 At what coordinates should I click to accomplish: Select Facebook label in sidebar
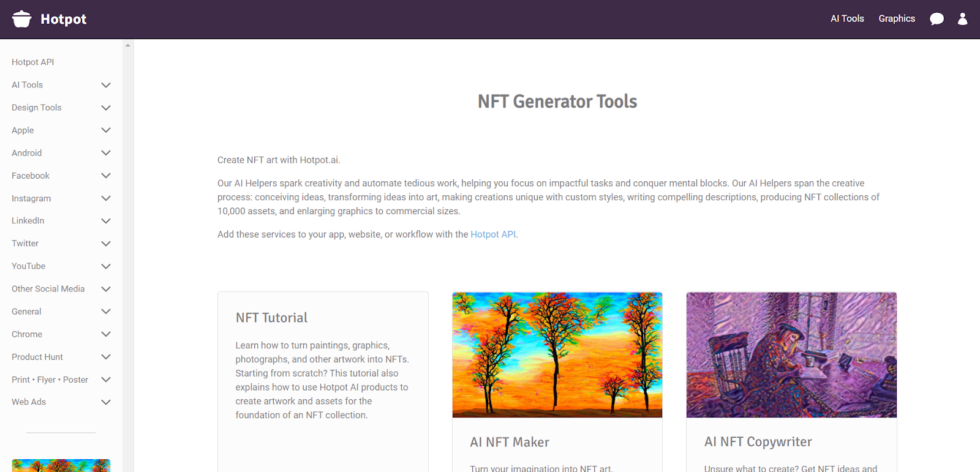31,176
